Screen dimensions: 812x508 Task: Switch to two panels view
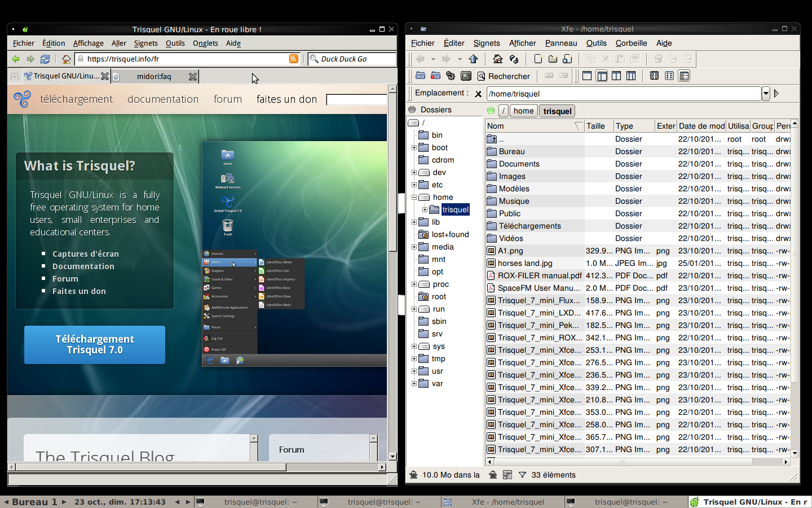[616, 76]
